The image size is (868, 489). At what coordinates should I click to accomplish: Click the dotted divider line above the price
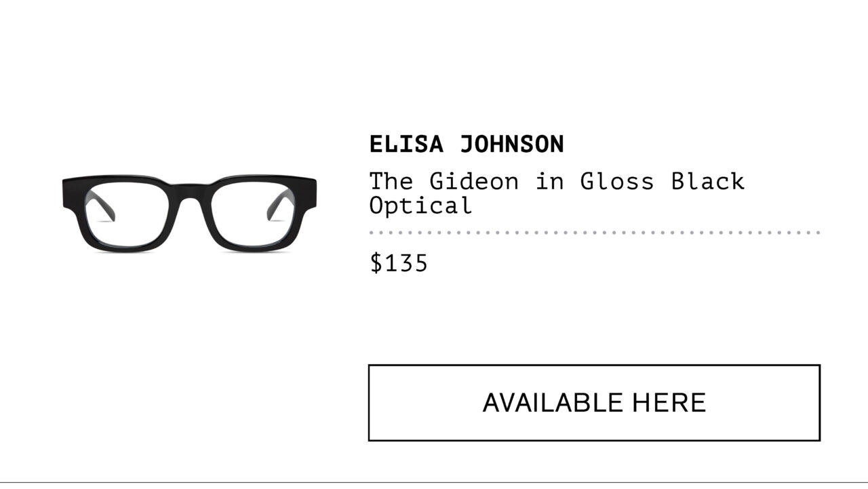pyautogui.click(x=594, y=233)
